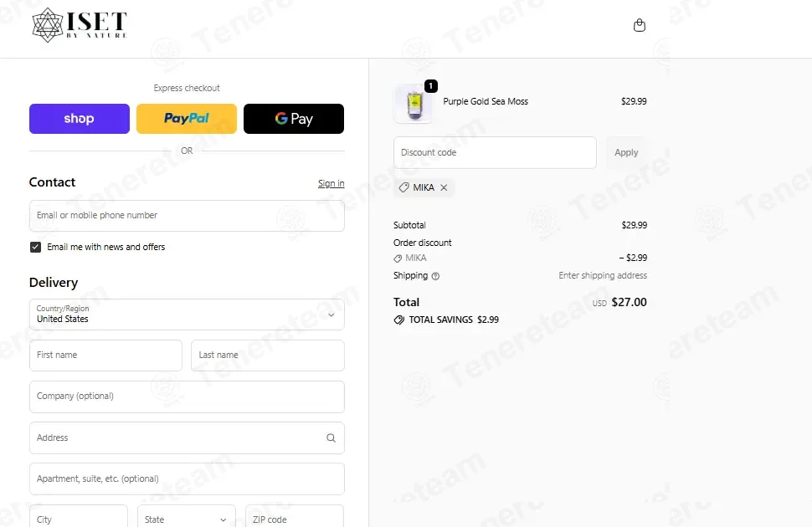Uncheck Email me with news and offers
Image resolution: width=812 pixels, height=527 pixels.
point(35,247)
